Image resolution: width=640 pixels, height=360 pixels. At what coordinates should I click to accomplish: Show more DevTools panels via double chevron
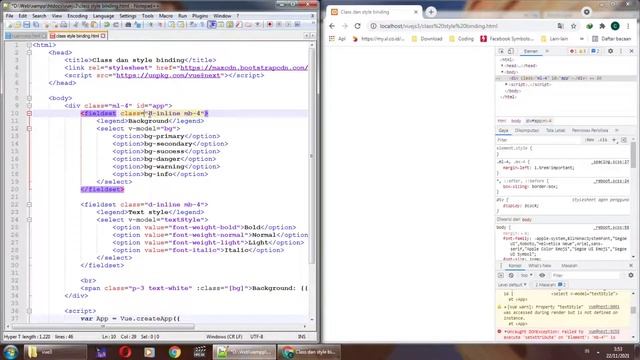pyautogui.click(x=547, y=51)
